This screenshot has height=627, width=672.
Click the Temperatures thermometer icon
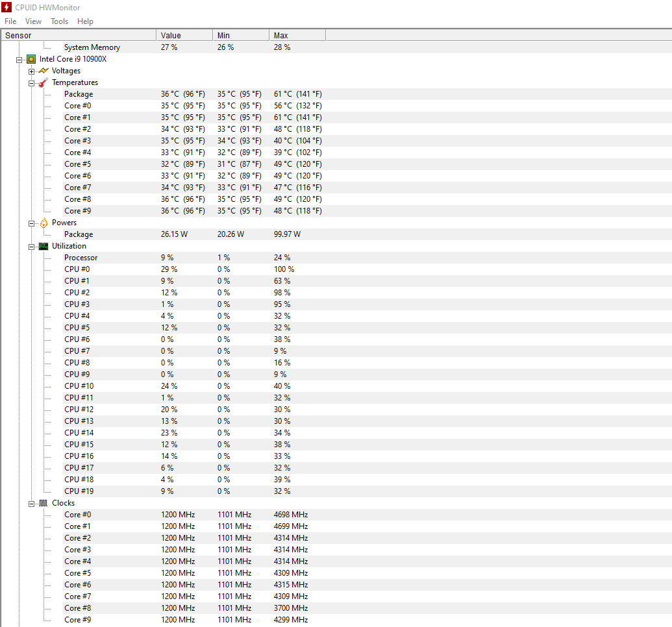pyautogui.click(x=44, y=82)
